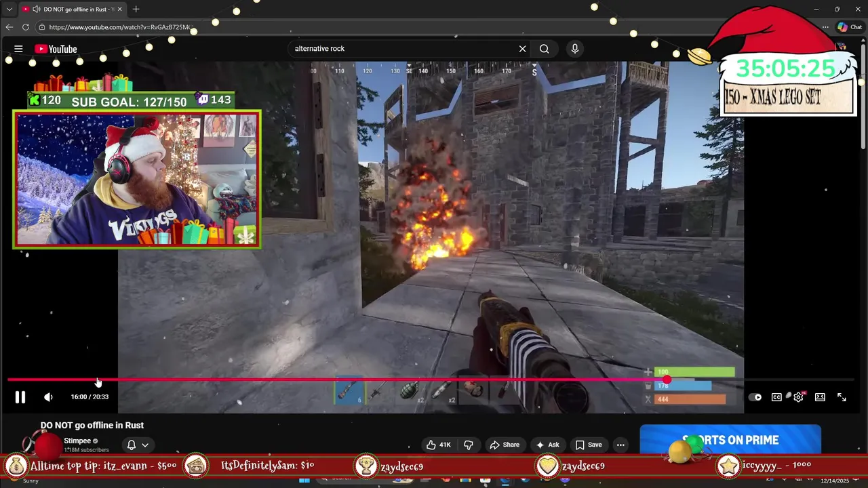Clear the search text with the X

pyautogui.click(x=522, y=49)
